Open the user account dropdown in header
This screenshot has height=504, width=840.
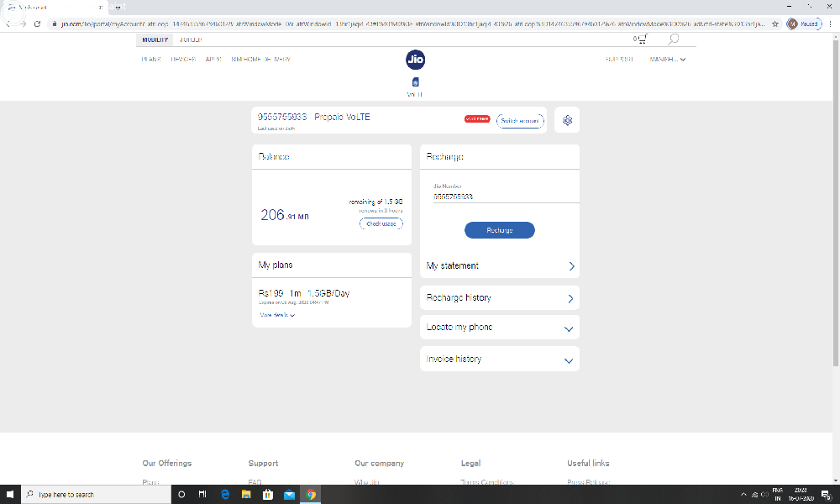click(668, 60)
